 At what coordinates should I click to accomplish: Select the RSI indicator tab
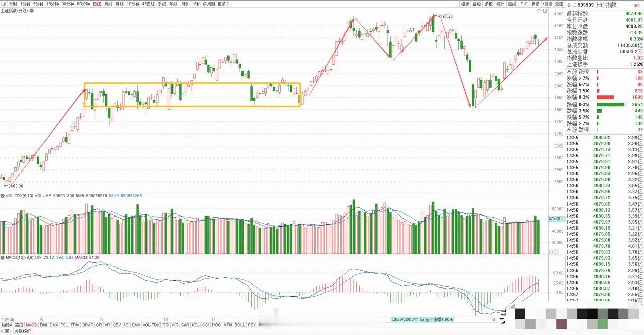coord(166,325)
